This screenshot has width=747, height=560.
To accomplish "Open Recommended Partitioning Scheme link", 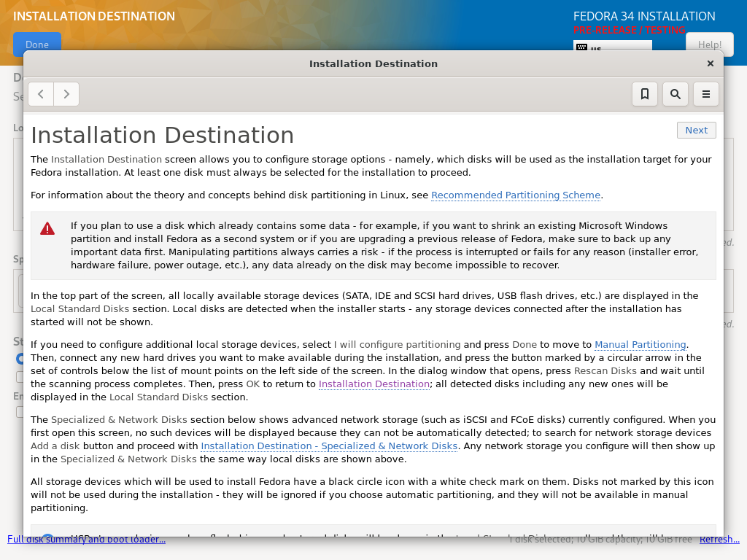I will pos(516,195).
